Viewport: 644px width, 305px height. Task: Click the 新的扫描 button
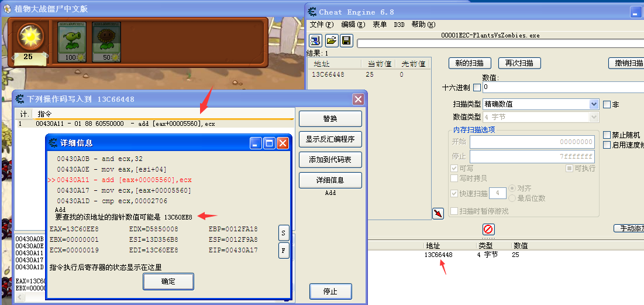pyautogui.click(x=470, y=63)
